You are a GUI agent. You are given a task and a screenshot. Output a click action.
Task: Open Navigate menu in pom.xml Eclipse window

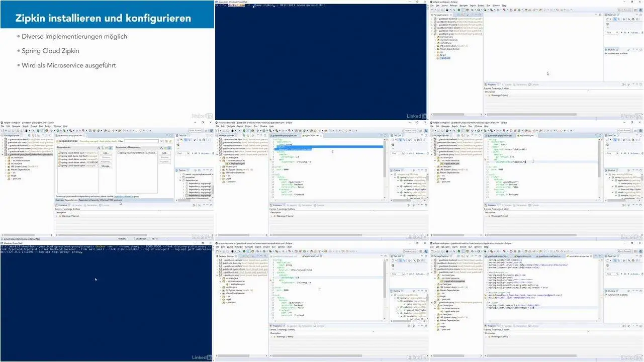(x=16, y=126)
